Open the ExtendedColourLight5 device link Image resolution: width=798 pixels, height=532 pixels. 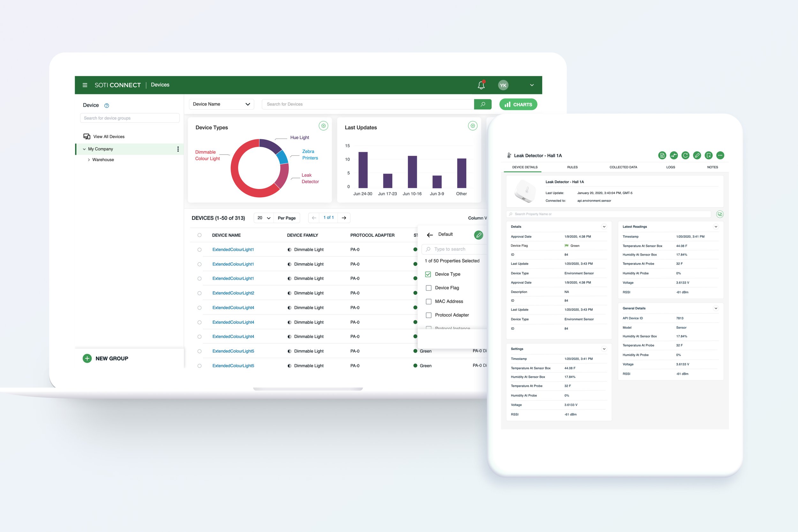[233, 351]
